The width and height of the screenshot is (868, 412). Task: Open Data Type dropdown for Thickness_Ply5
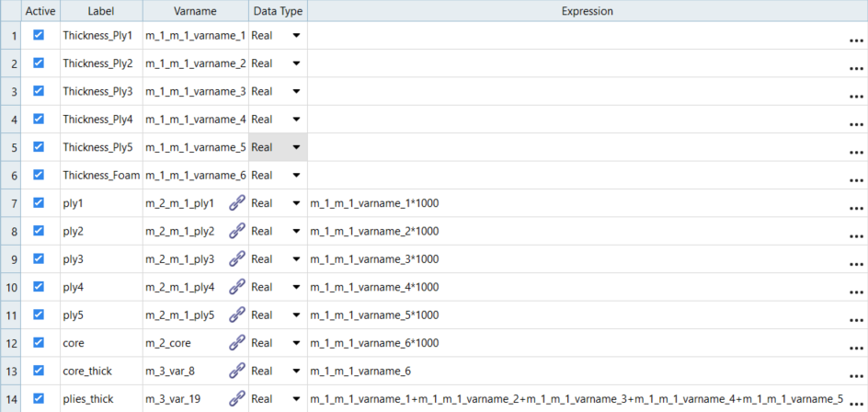click(296, 147)
